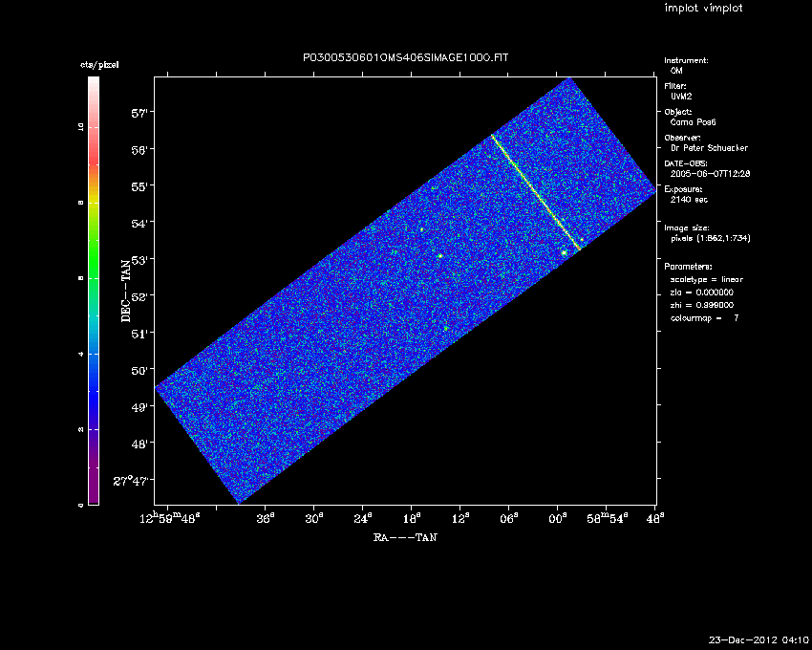This screenshot has width=812, height=650.
Task: Click the 'Filter:' heading
Action: [675, 86]
